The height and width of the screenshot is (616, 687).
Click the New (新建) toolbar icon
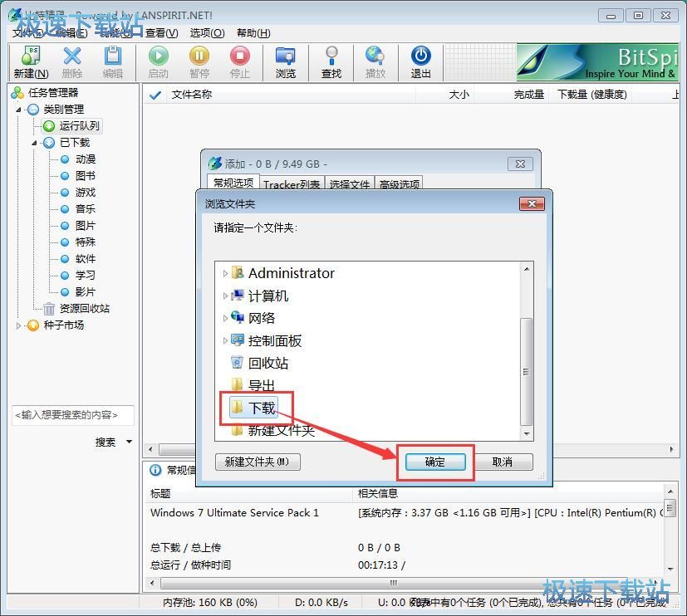click(x=31, y=62)
